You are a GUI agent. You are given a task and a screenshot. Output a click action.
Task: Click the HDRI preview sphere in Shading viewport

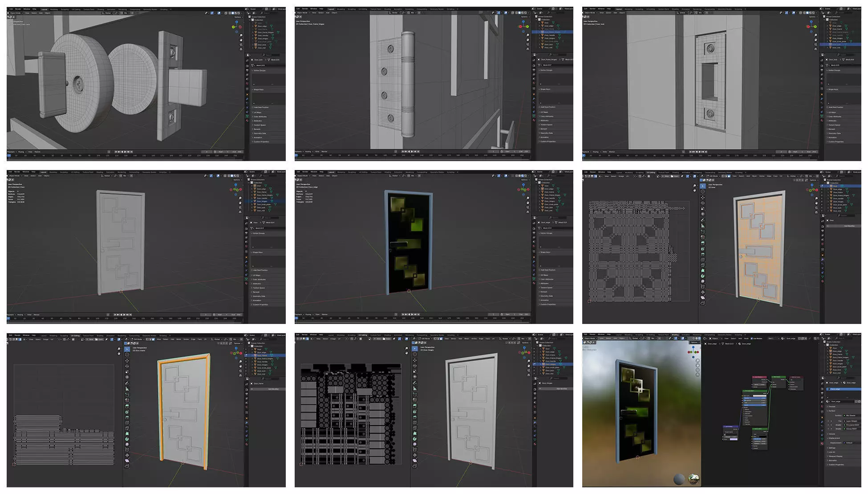point(693,479)
